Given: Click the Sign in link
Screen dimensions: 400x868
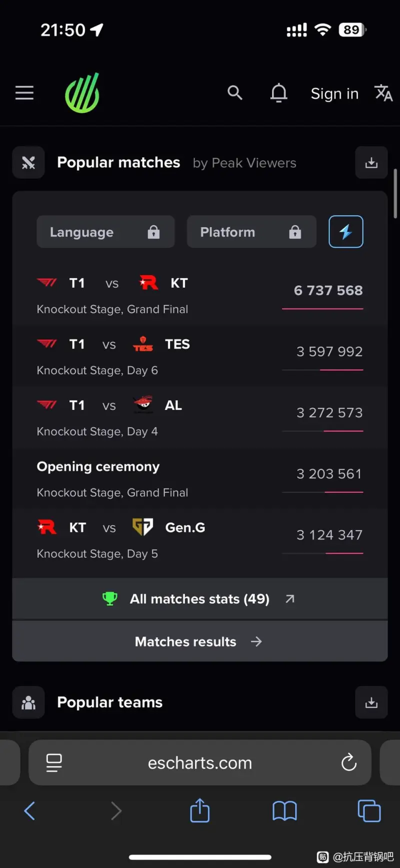Looking at the screenshot, I should (x=334, y=94).
